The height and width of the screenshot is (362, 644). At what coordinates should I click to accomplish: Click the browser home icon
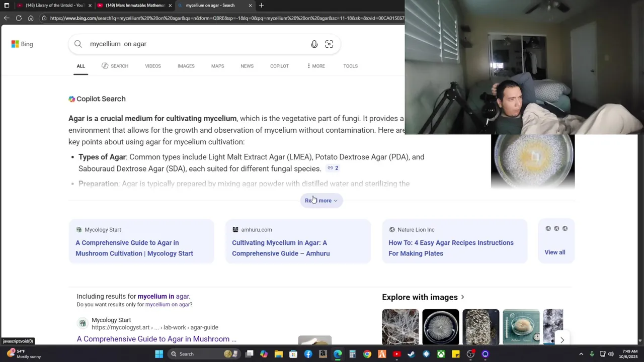(31, 18)
